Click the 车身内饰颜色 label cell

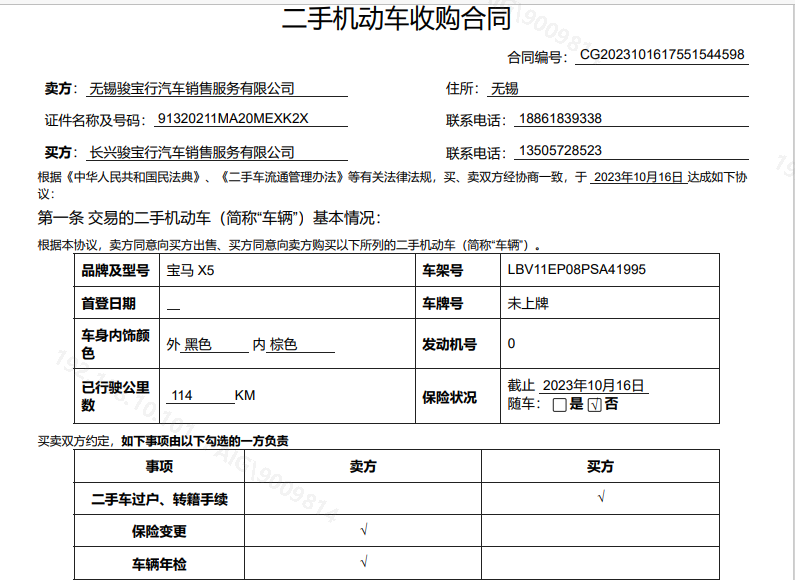click(116, 344)
